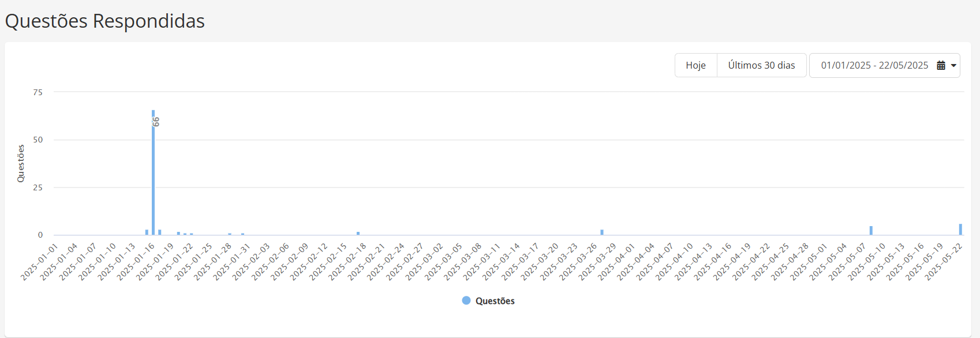Click the bar just right of the 66 bar
This screenshot has height=338, width=980.
pyautogui.click(x=160, y=232)
